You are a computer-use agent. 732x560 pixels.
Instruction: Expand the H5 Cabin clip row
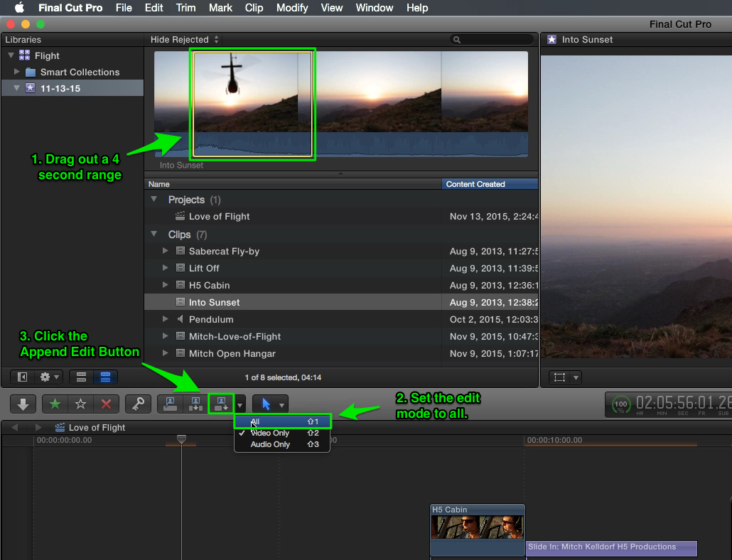click(x=166, y=285)
